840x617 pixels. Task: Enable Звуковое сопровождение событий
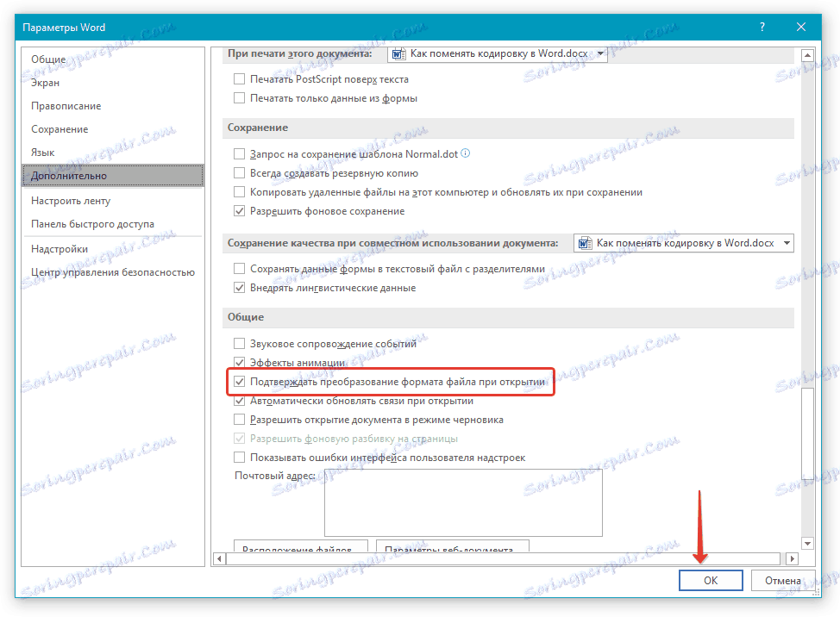pyautogui.click(x=240, y=344)
